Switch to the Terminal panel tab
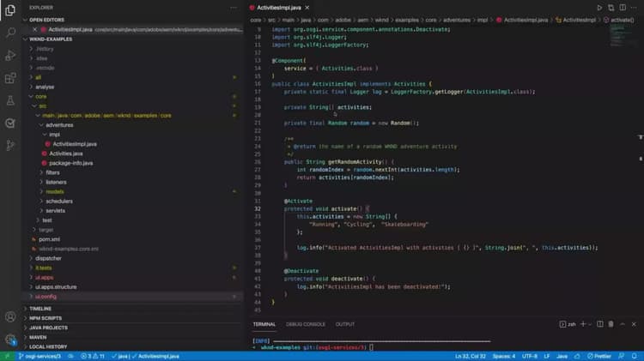Viewport: 644px width, 361px height. click(x=264, y=324)
